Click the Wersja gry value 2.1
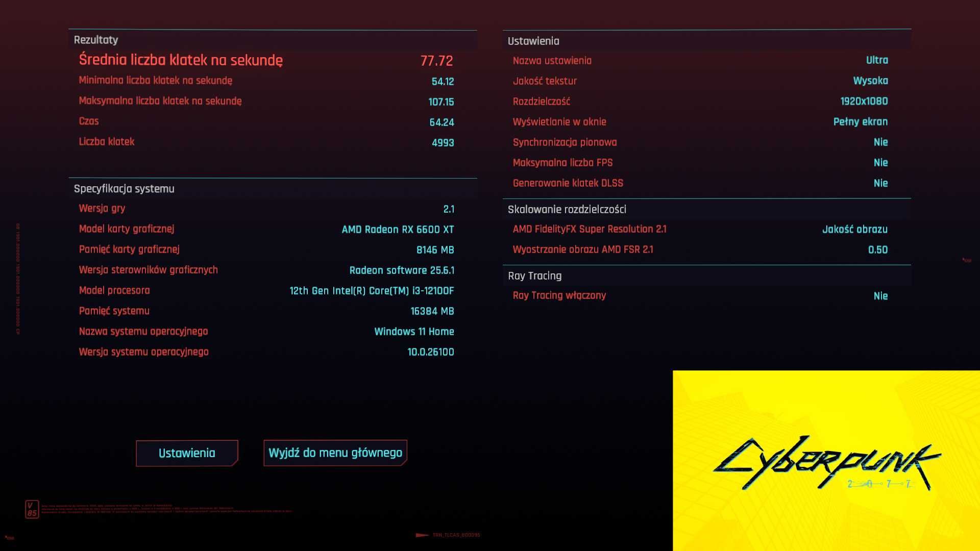The width and height of the screenshot is (980, 551). point(449,209)
